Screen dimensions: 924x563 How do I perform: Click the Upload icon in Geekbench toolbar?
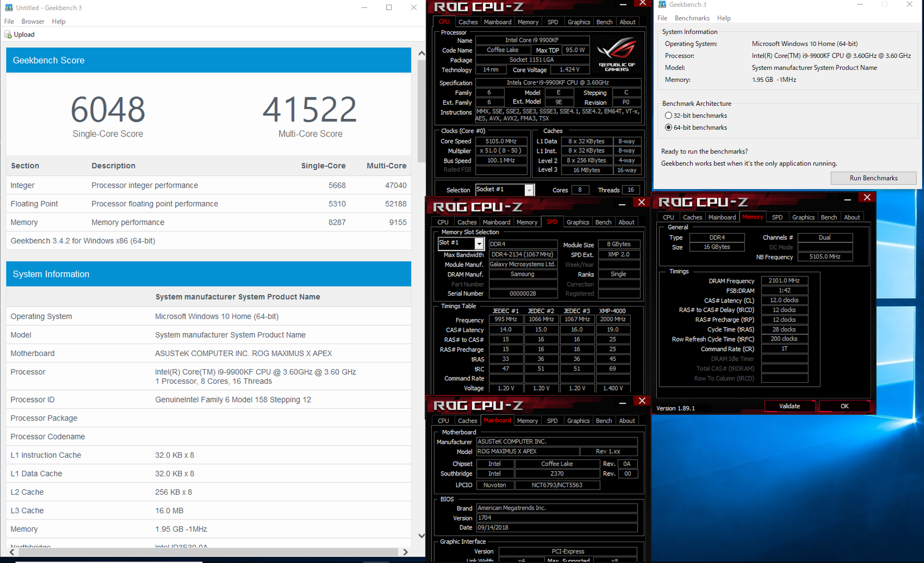click(x=8, y=34)
